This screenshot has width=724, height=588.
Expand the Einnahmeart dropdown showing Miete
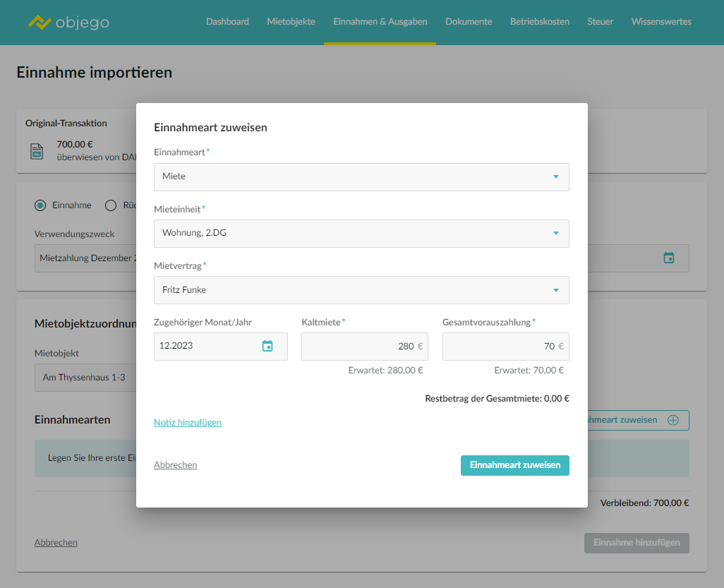[361, 176]
